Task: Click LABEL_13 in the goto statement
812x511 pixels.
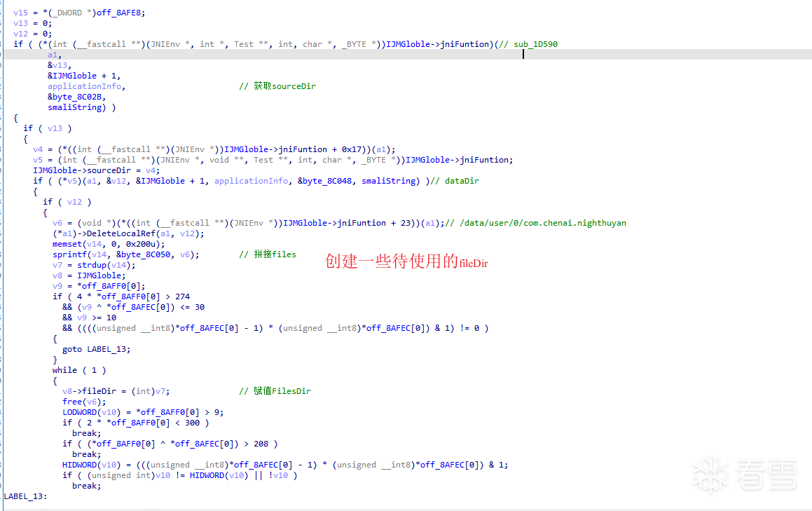Action: pyautogui.click(x=106, y=349)
